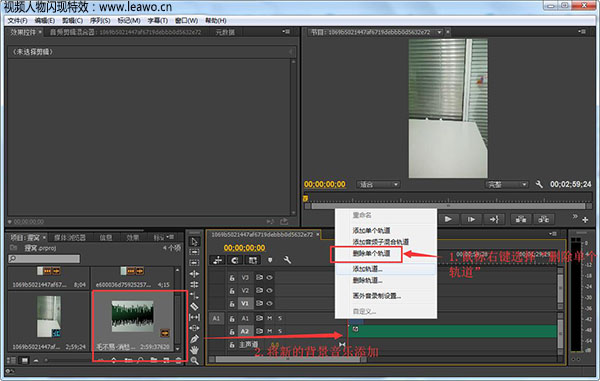Screen dimensions: 600x381
Task: Switch to the Effects tab in Project panel
Action: coord(133,238)
